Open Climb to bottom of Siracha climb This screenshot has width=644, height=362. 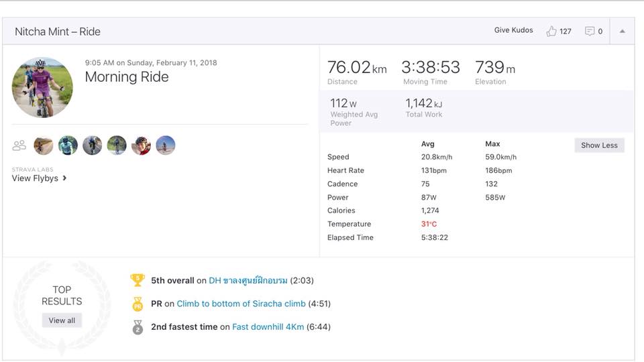coord(241,304)
